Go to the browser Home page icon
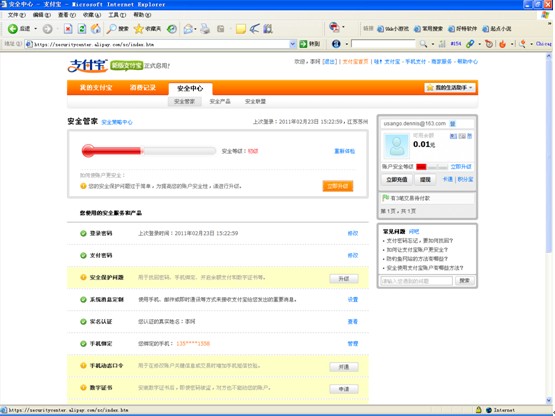Image resolution: width=555 pixels, height=416 pixels. tap(96, 29)
